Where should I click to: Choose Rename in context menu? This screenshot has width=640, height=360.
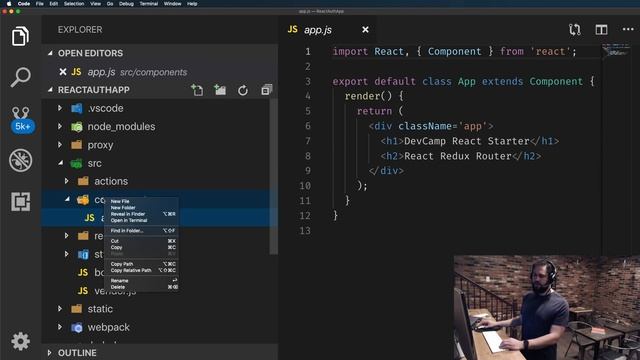click(141, 280)
